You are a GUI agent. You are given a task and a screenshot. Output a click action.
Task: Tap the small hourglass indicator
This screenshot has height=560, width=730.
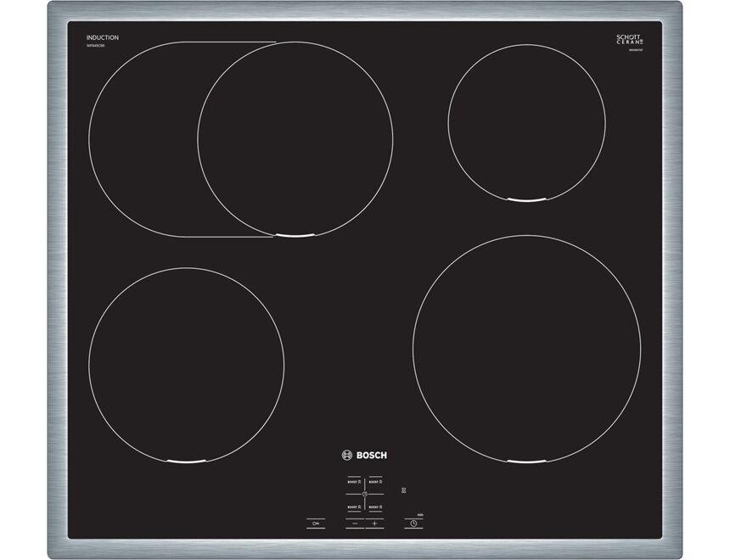pos(404,490)
